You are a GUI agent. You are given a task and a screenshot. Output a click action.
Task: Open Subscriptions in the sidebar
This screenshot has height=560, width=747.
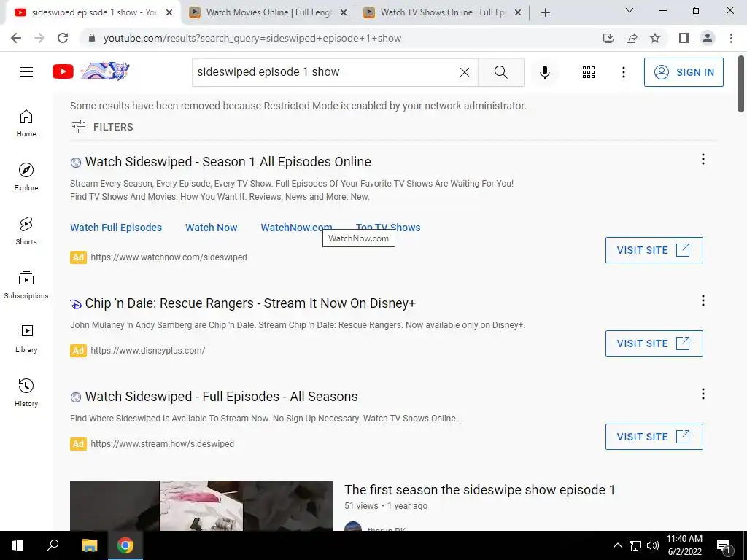26,285
